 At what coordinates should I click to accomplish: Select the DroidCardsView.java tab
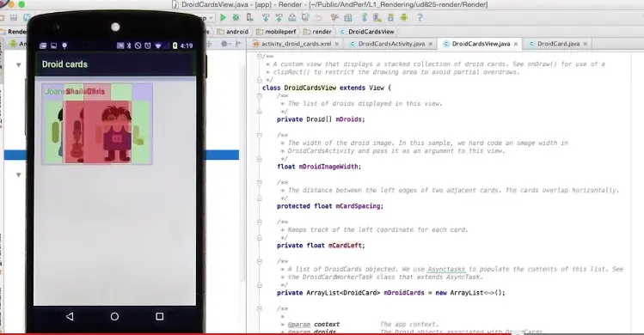[477, 44]
